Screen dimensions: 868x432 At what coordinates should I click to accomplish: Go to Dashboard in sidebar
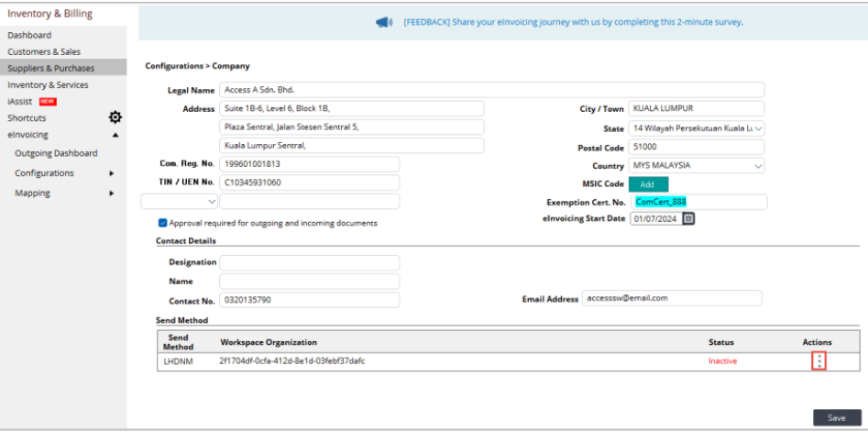tap(29, 35)
